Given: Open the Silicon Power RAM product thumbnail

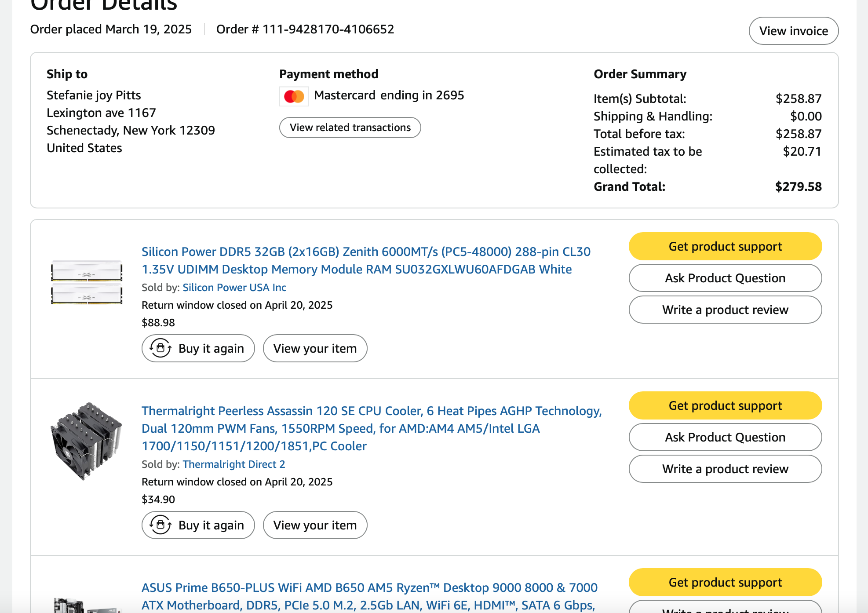Looking at the screenshot, I should click(87, 282).
